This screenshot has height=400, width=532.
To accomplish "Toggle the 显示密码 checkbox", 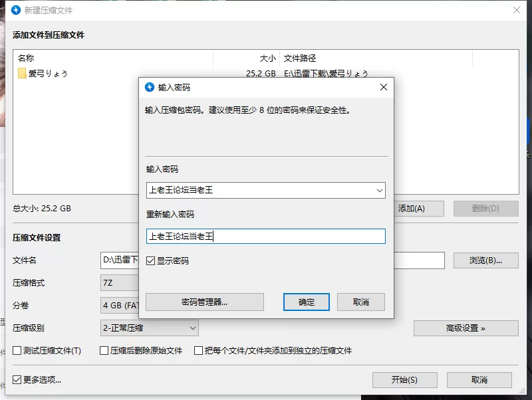I will tap(151, 260).
